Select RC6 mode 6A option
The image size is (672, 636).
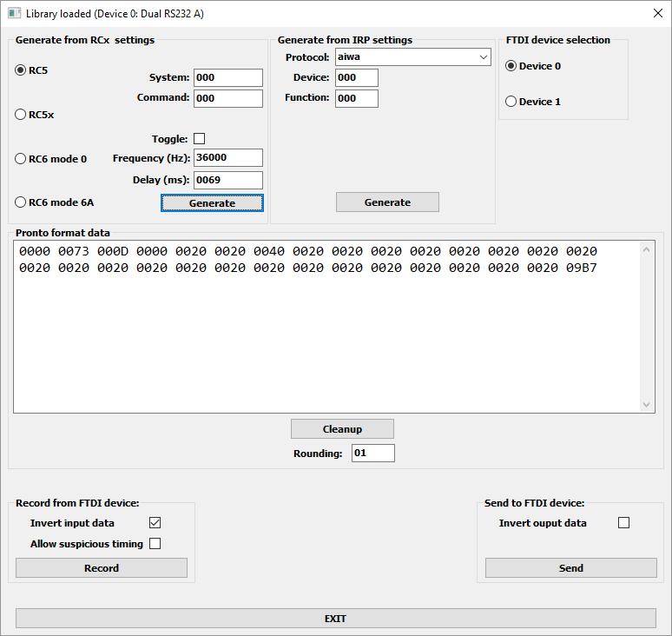tap(21, 202)
